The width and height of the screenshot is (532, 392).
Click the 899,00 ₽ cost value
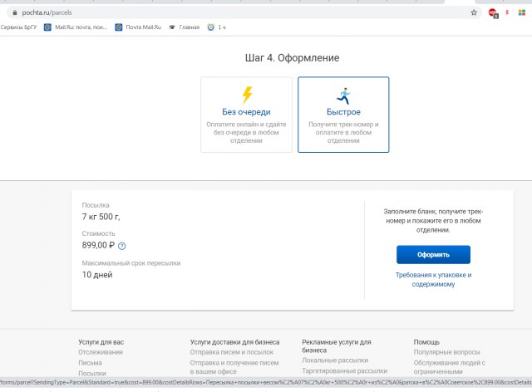tap(98, 245)
